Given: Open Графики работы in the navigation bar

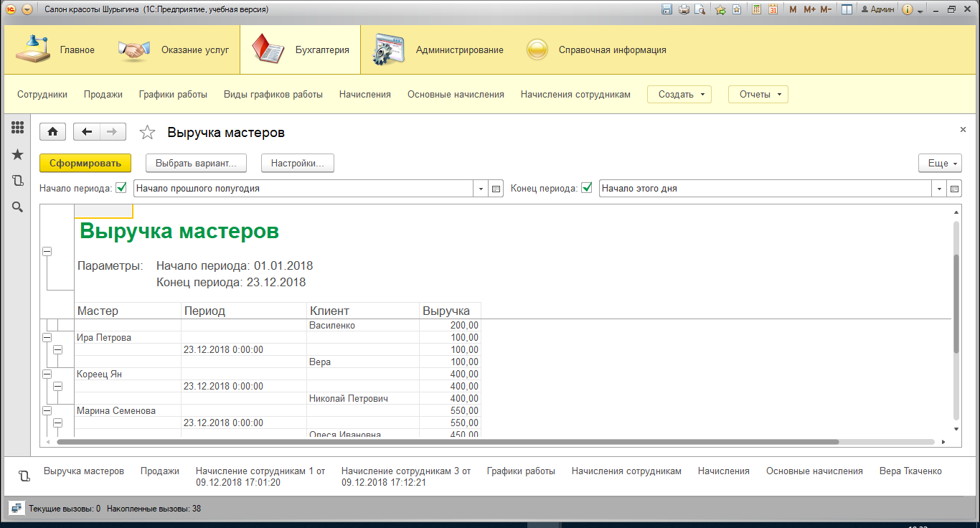Looking at the screenshot, I should click(x=173, y=94).
